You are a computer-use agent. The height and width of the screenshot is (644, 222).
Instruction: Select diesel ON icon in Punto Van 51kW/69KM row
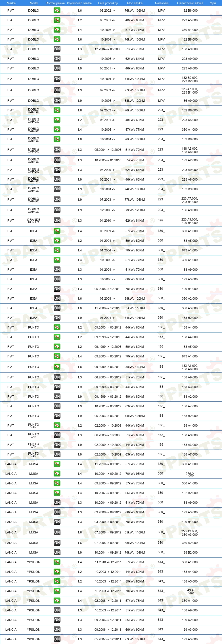point(57,435)
